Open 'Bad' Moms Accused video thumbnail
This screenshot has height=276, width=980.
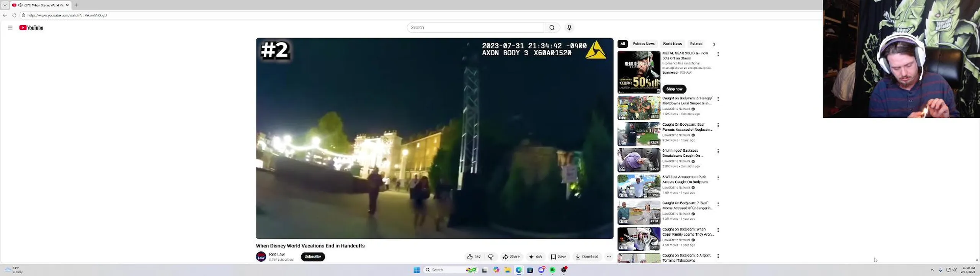click(x=639, y=212)
